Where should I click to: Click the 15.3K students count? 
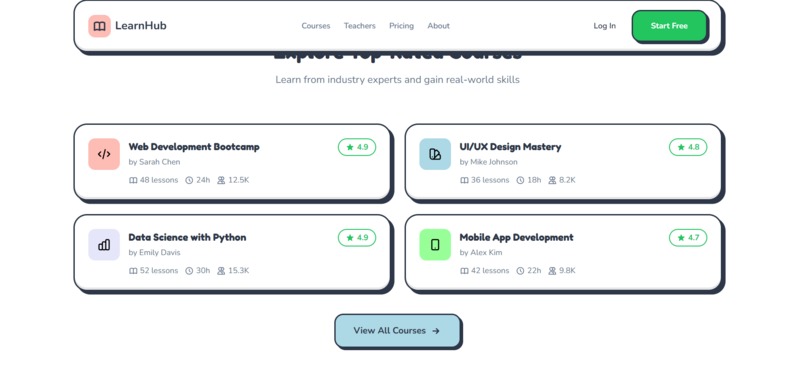click(x=239, y=270)
